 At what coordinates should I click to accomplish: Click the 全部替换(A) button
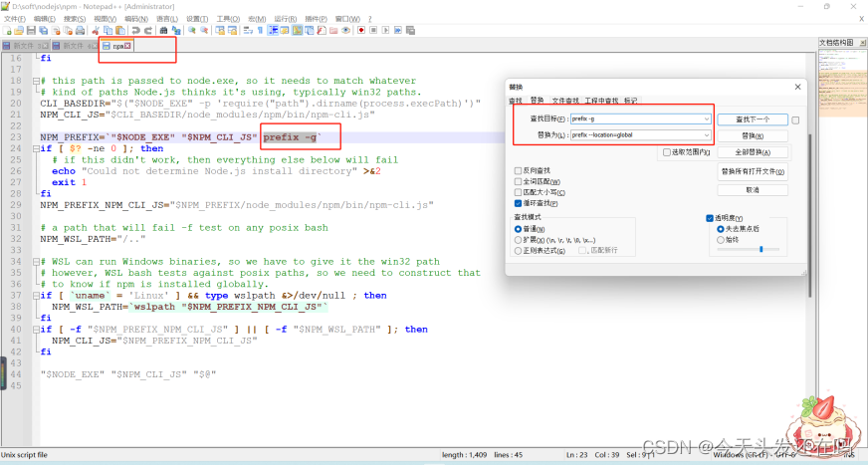pyautogui.click(x=753, y=152)
